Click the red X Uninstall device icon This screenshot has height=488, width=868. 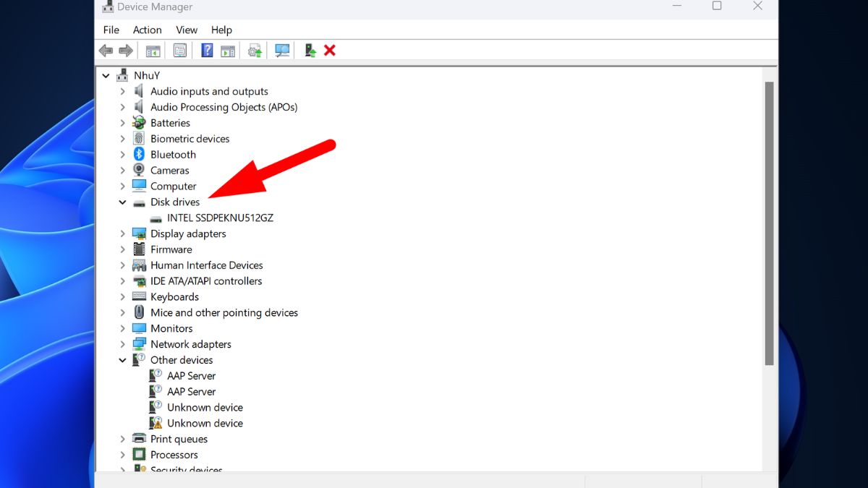330,51
